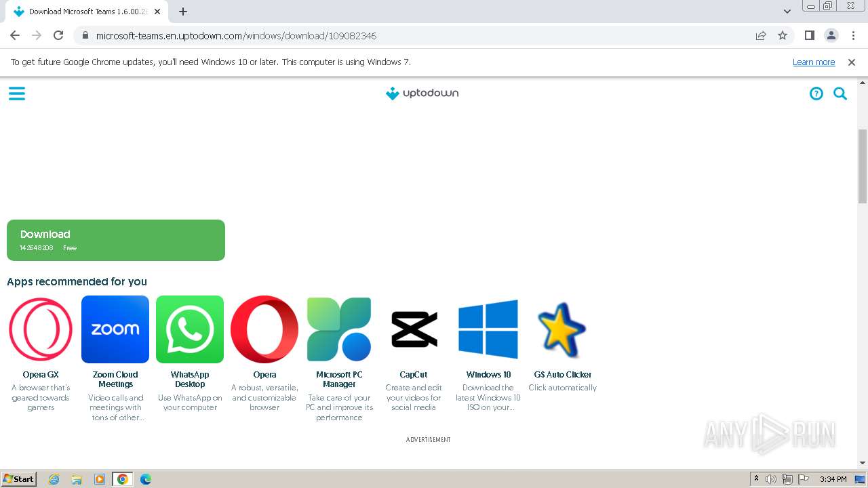Image resolution: width=868 pixels, height=488 pixels.
Task: Open the help question mark icon
Action: tap(816, 94)
